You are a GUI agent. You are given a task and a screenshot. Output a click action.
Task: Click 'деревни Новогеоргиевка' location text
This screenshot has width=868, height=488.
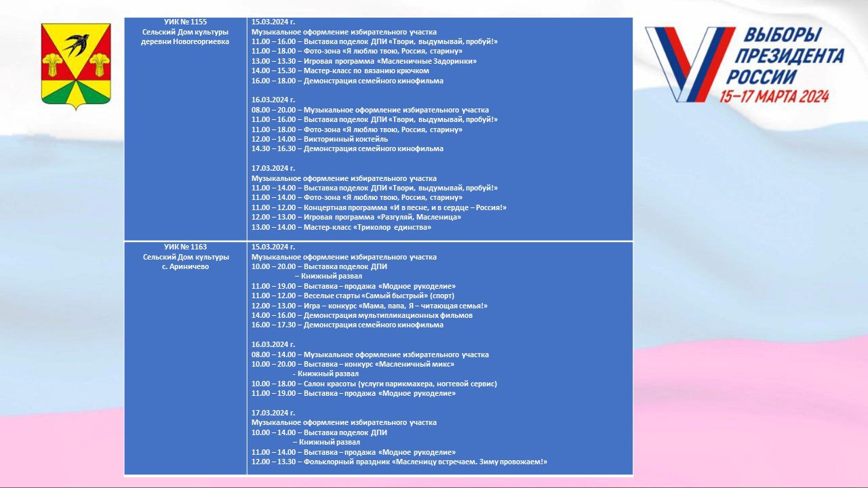(186, 41)
